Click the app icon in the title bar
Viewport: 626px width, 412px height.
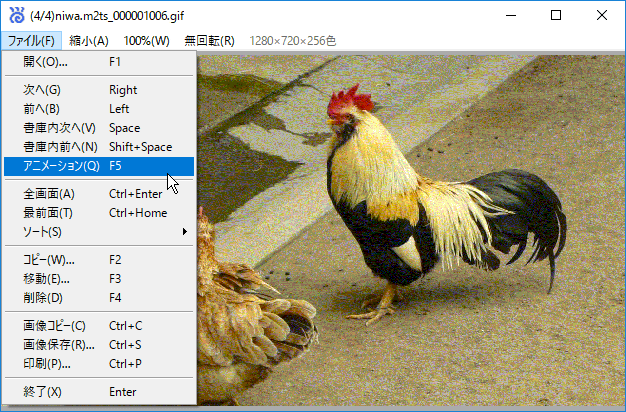tap(15, 15)
